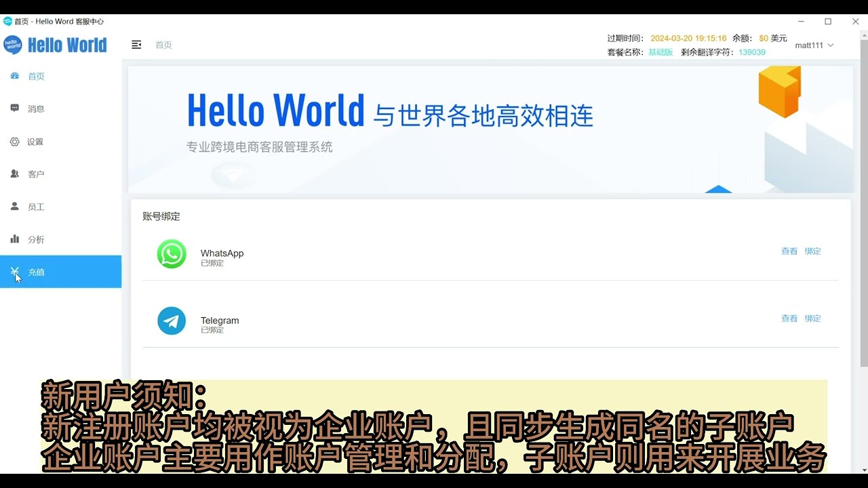The width and height of the screenshot is (868, 488).
Task: Open 查看 for the WhatsApp binding
Action: (789, 251)
